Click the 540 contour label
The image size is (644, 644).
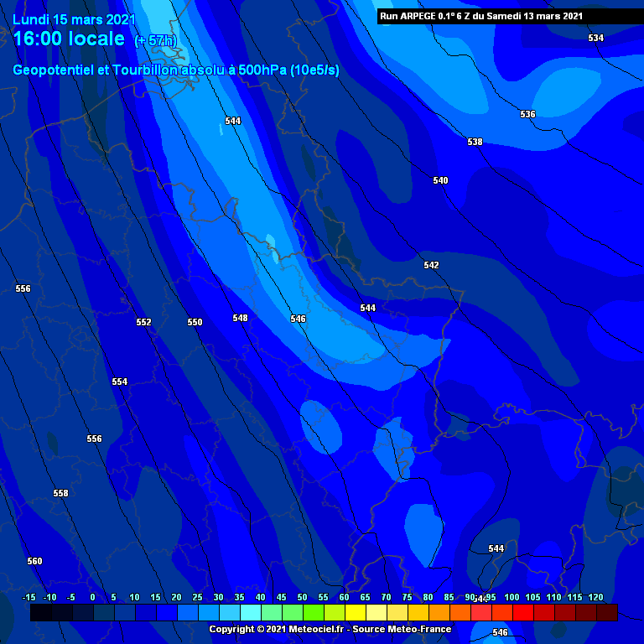coord(440,180)
